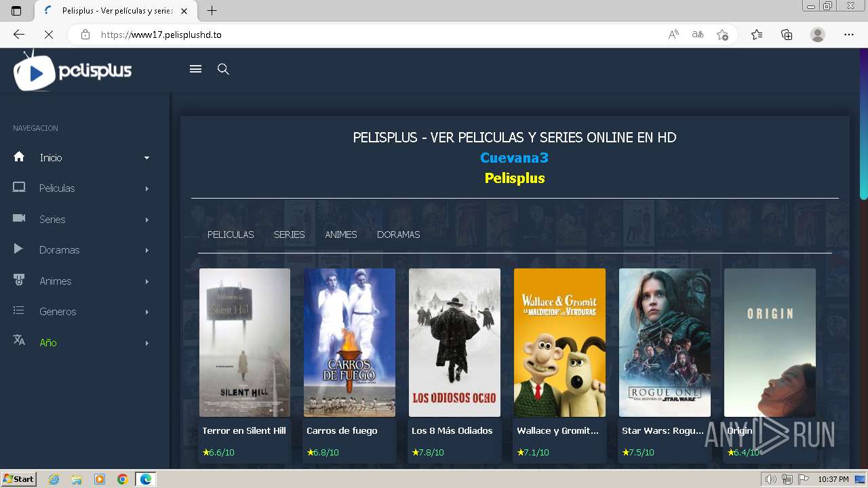Expand the Peliculas submenu arrow
This screenshot has width=868, height=488.
pos(146,188)
